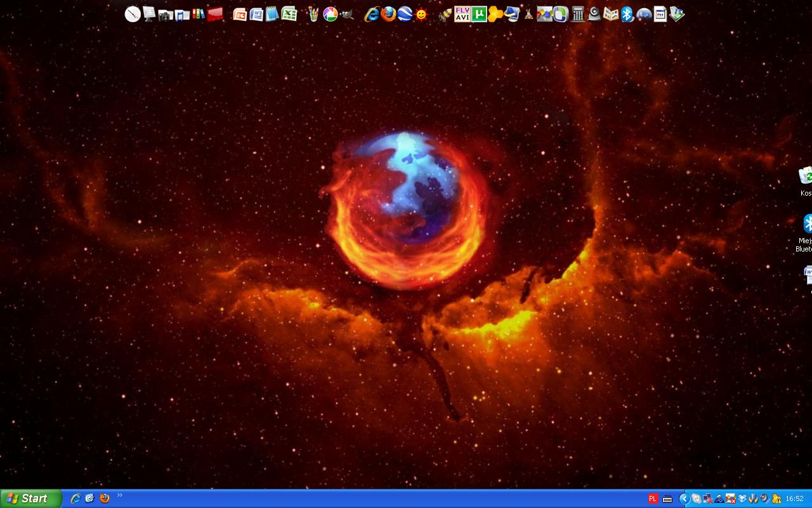Screen dimensions: 812x508
Task: Open the smiling sun icon in dock
Action: coord(421,15)
